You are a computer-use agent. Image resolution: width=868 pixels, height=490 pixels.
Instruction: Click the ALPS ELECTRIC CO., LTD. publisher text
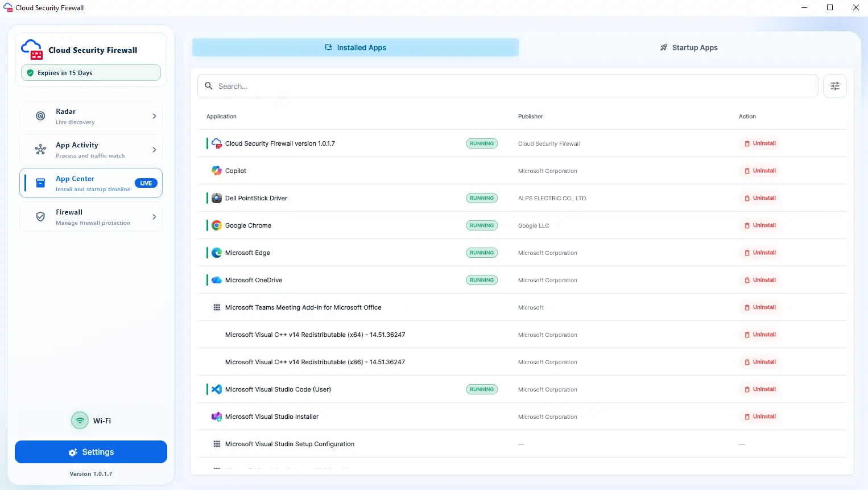click(552, 198)
